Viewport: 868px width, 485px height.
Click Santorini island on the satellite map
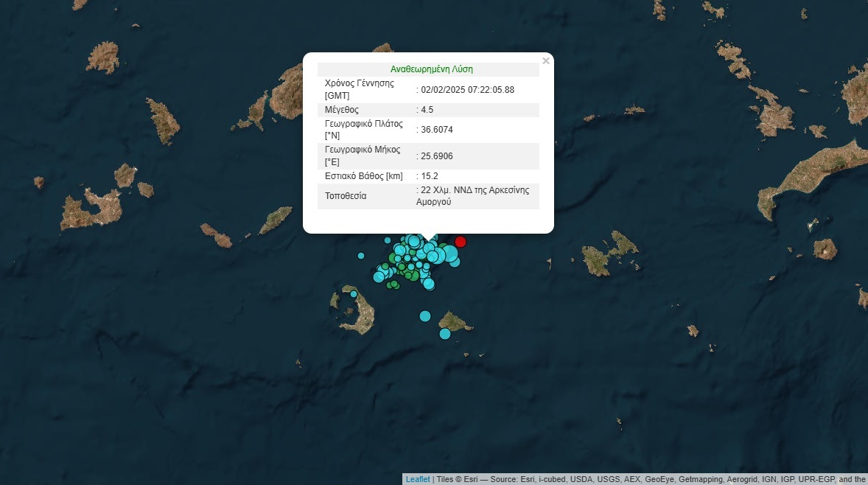pyautogui.click(x=362, y=318)
